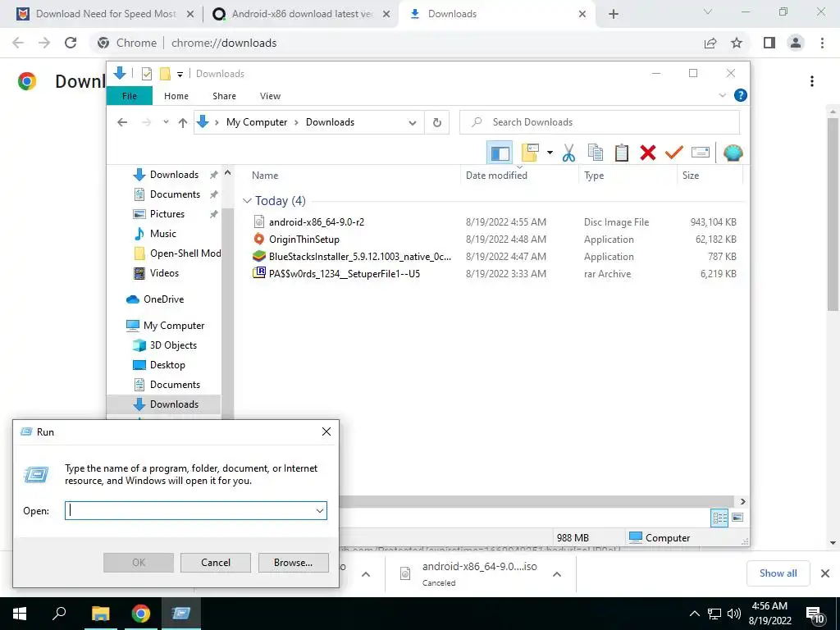Collapse the Today (4) group
This screenshot has height=630, width=840.
pyautogui.click(x=247, y=201)
